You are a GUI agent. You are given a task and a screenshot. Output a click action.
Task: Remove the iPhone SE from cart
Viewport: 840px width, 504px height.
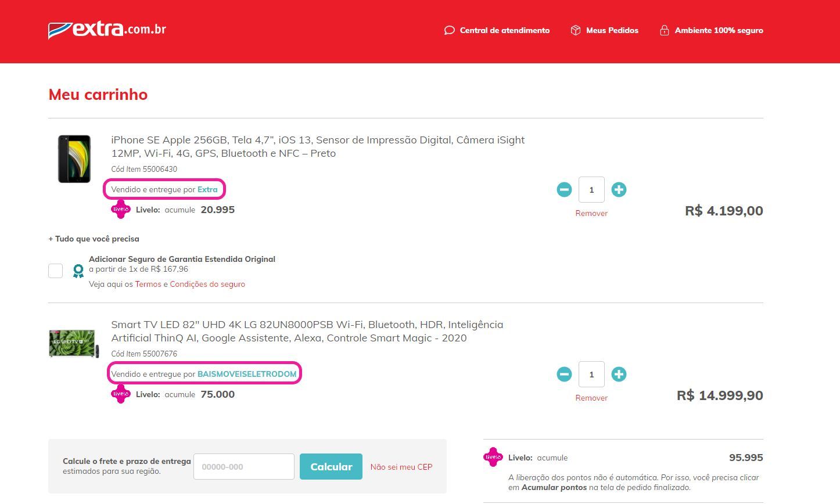click(x=591, y=213)
